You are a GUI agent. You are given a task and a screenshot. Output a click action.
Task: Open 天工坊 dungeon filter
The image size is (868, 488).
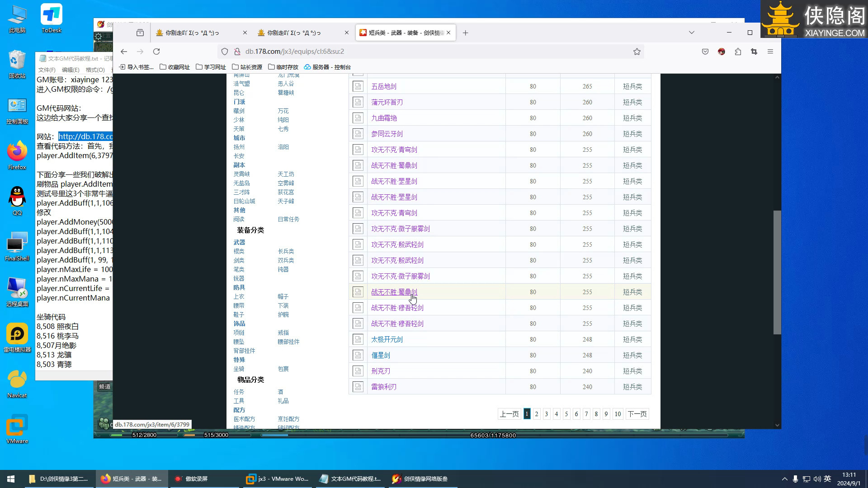[286, 174]
